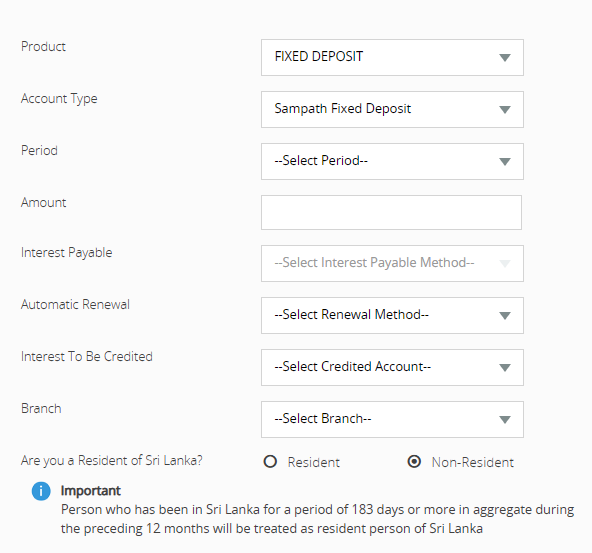Click the Interest To Be Credited arrow icon
Image resolution: width=592 pixels, height=553 pixels.
click(505, 368)
